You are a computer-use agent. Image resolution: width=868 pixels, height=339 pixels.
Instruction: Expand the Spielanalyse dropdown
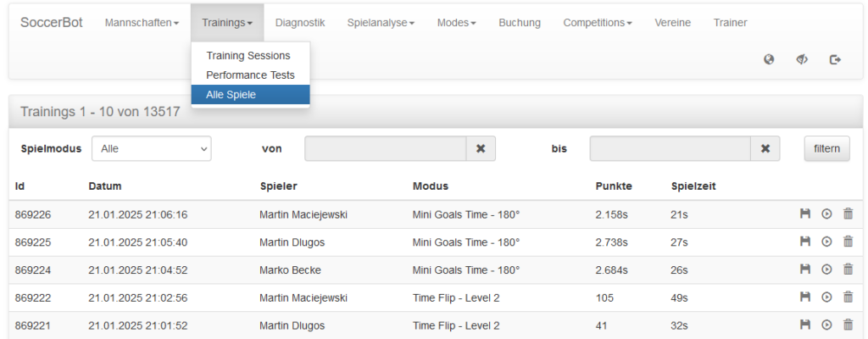pos(381,23)
